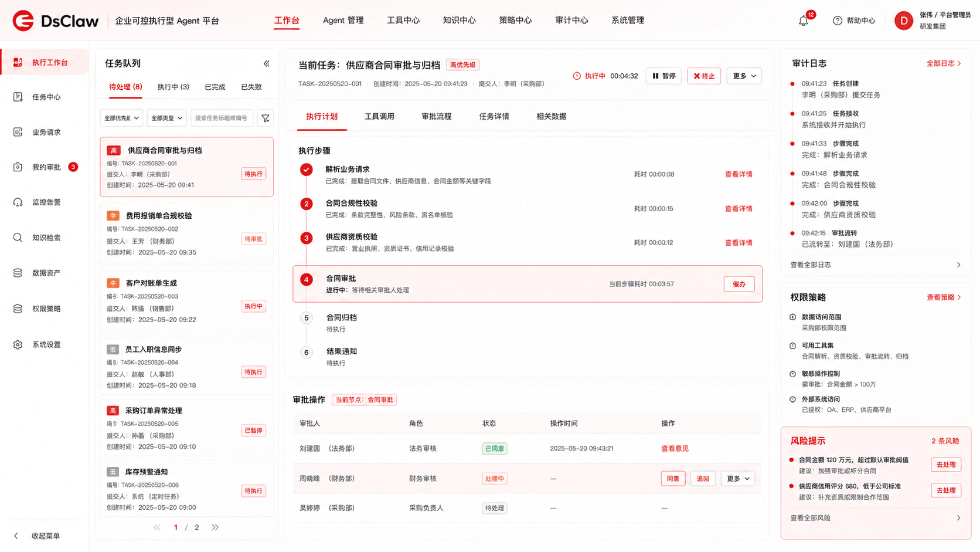Reject with 退回 button for 周晓峰
980x552 pixels.
coord(703,479)
